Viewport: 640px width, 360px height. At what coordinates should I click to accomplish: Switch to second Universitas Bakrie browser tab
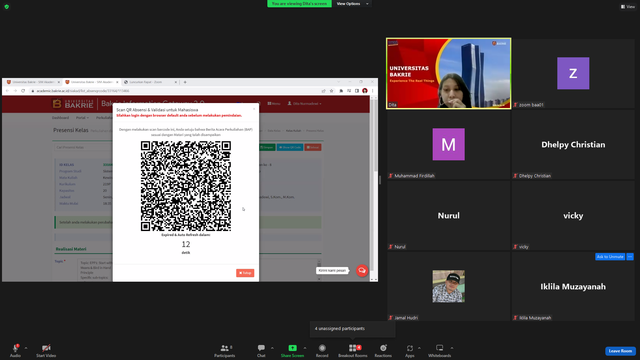[91, 82]
